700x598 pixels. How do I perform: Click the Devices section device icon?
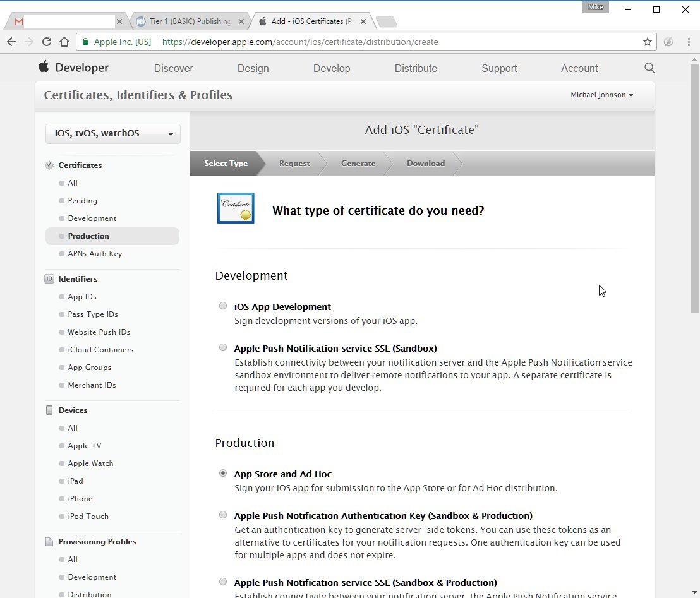[49, 410]
